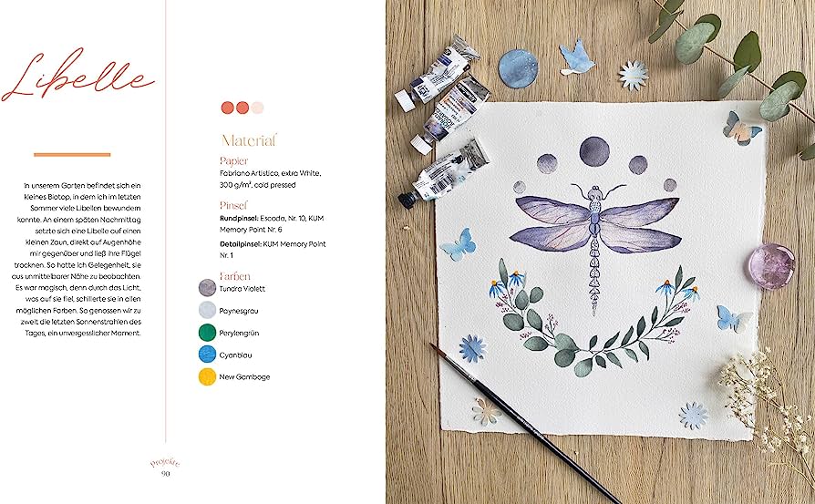Click the blue paper bird cutout
The height and width of the screenshot is (504, 815).
coord(576,57)
